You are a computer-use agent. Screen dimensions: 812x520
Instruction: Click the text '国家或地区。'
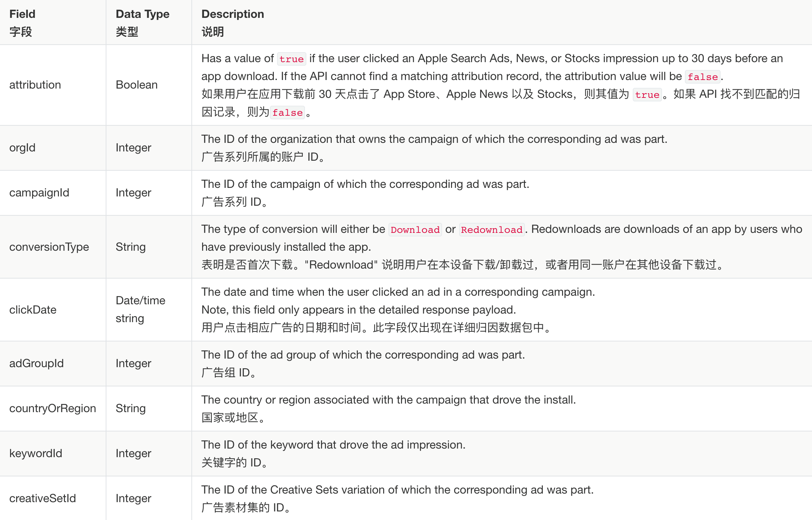(x=233, y=418)
